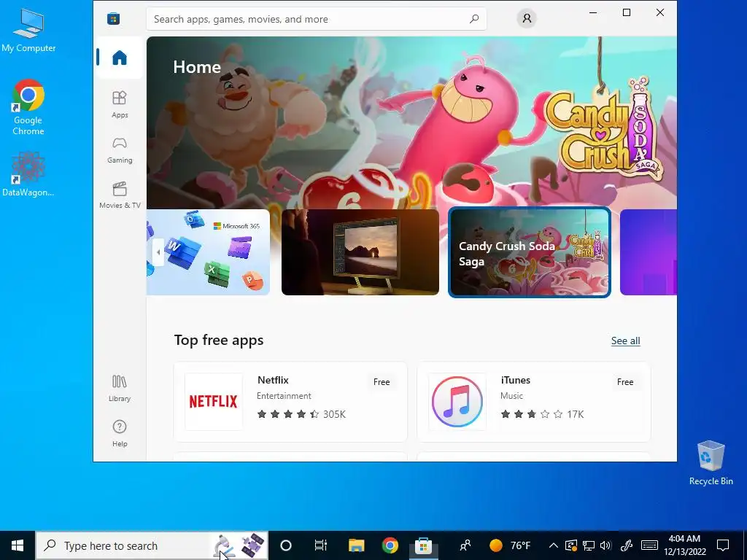This screenshot has height=560, width=747.
Task: Click the Free label on Netflix
Action: click(382, 382)
